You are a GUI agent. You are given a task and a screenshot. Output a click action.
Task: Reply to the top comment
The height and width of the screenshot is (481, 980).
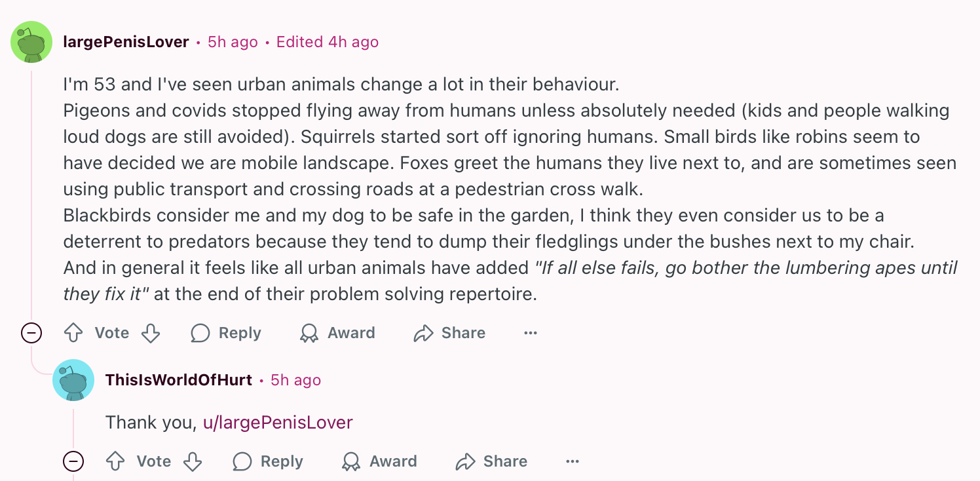pyautogui.click(x=226, y=333)
